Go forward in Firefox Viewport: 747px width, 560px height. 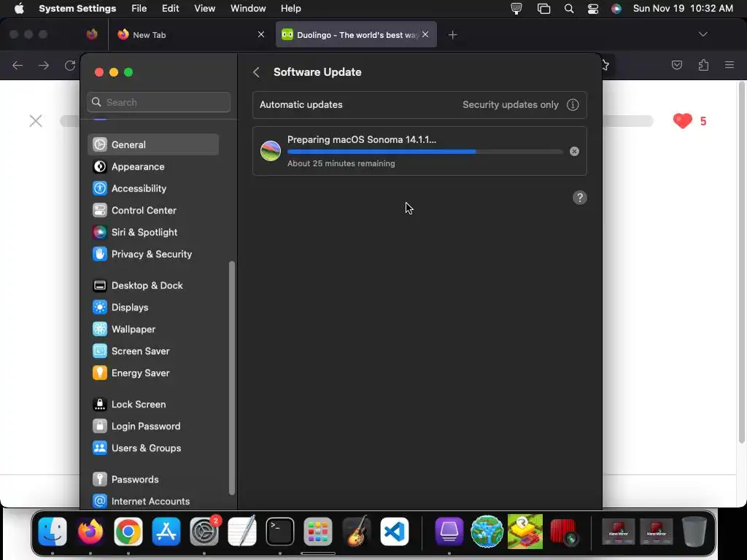(x=44, y=65)
